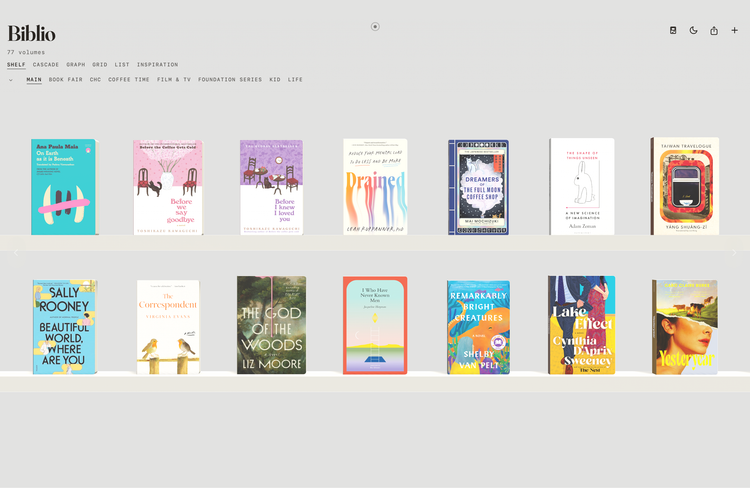The image size is (750, 488).
Task: Go to next shelf page arrow
Action: pyautogui.click(x=734, y=253)
